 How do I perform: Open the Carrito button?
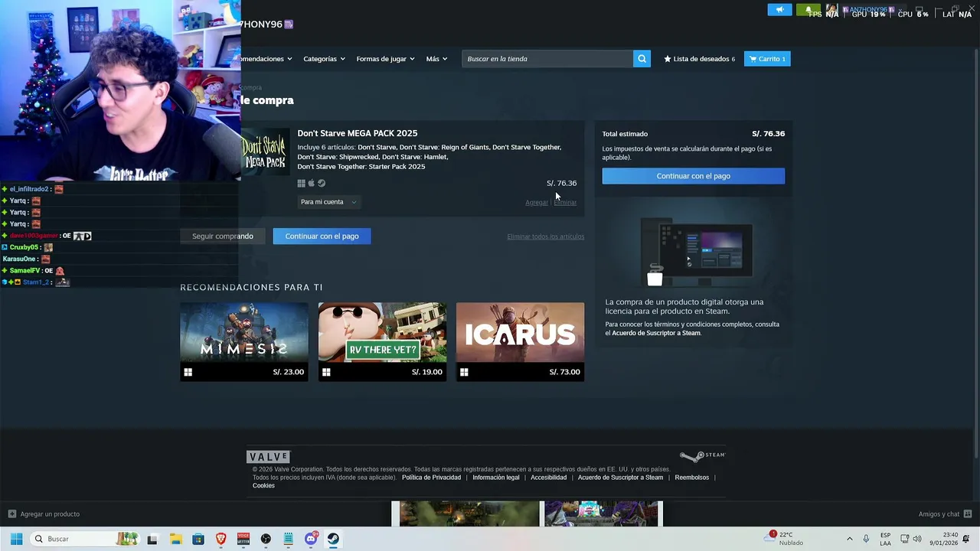click(x=767, y=59)
